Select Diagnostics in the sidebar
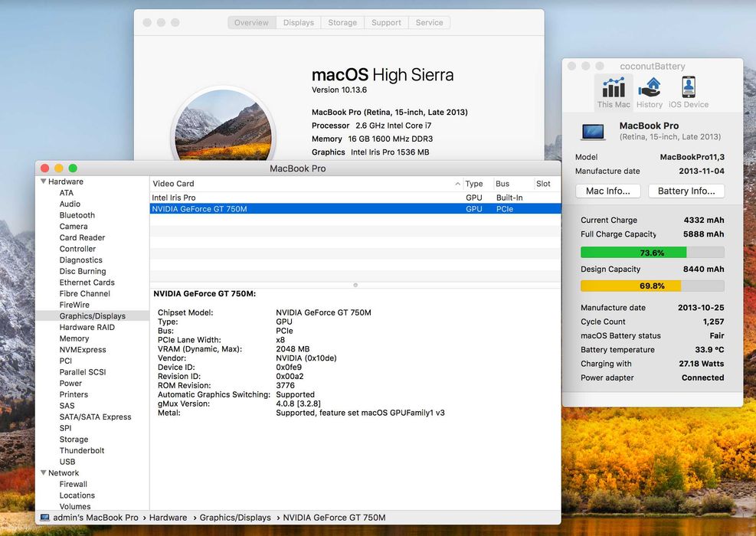The height and width of the screenshot is (536, 756). pos(81,260)
